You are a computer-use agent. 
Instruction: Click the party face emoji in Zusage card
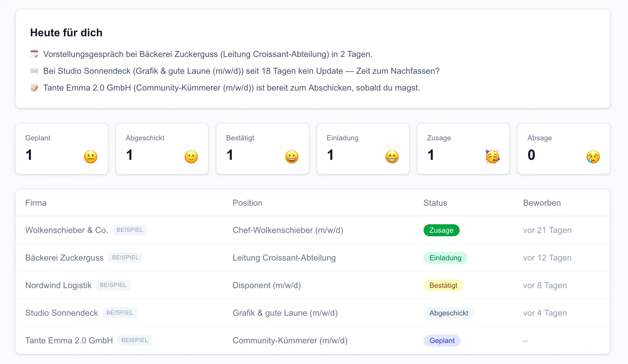click(x=493, y=157)
